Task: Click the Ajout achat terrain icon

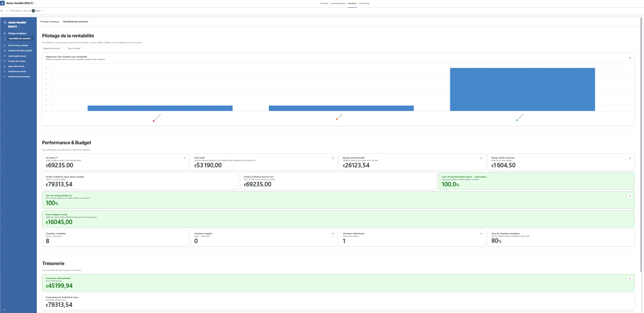Action: [5, 66]
